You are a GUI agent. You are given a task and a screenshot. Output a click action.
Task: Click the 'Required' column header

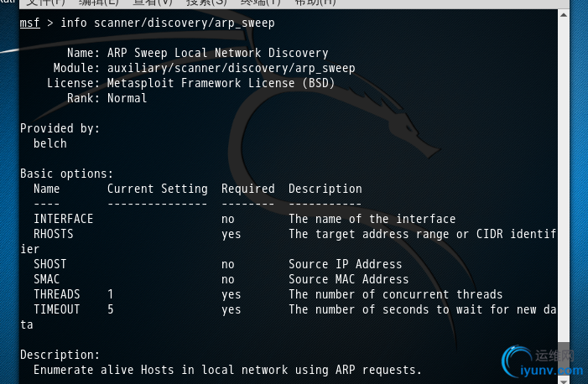tap(248, 189)
